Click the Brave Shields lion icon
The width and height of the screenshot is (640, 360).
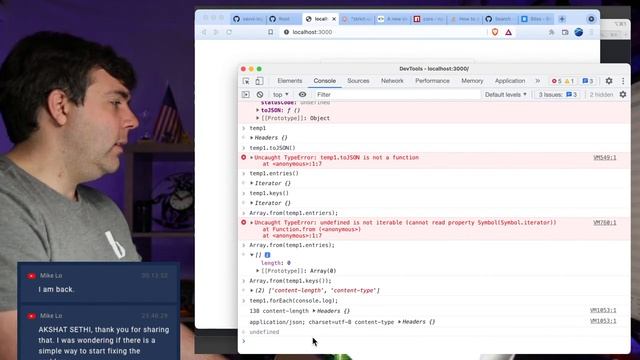[x=495, y=32]
